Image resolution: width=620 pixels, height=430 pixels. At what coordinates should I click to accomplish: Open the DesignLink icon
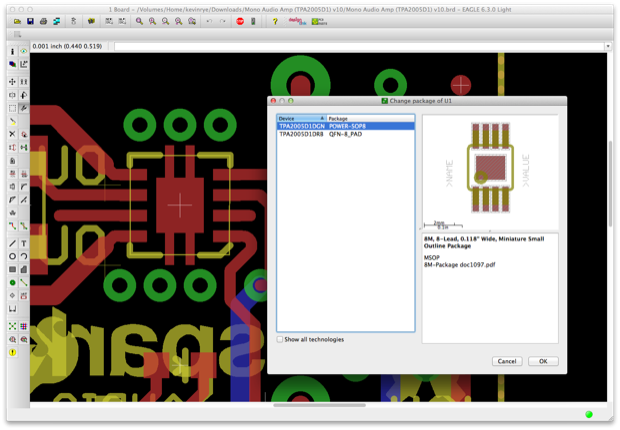tap(297, 21)
